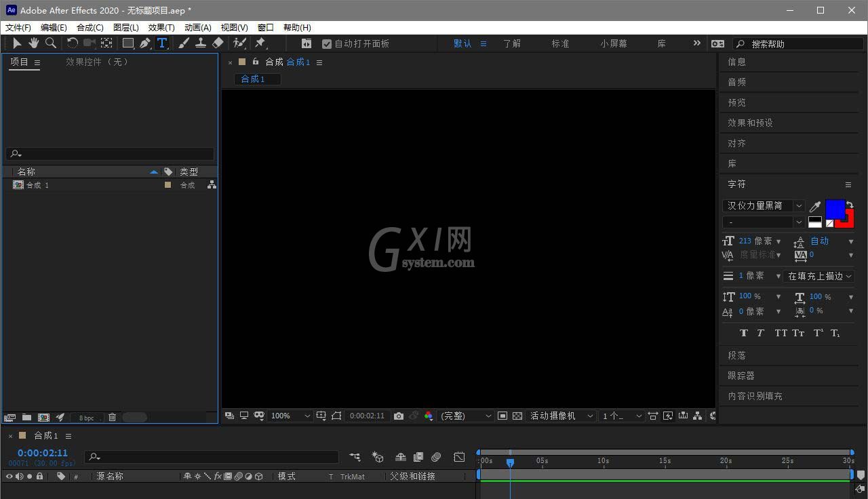Toggle All Caps text style
868x499 pixels.
[781, 333]
